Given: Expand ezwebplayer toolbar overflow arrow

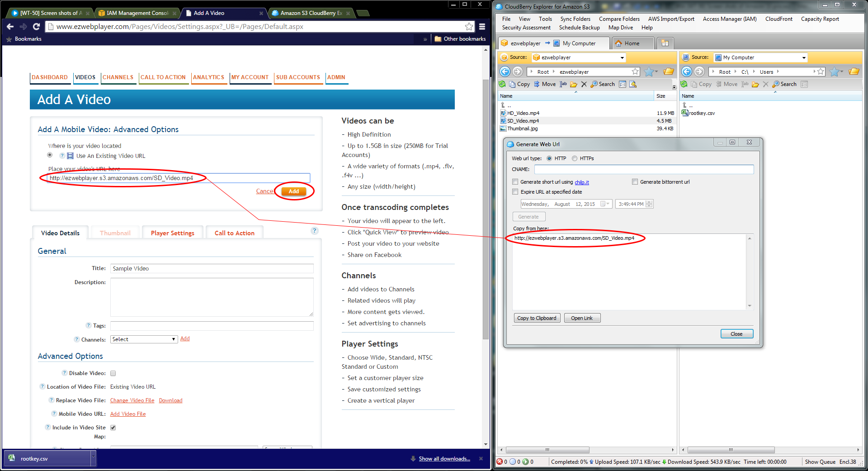Looking at the screenshot, I should (x=674, y=86).
